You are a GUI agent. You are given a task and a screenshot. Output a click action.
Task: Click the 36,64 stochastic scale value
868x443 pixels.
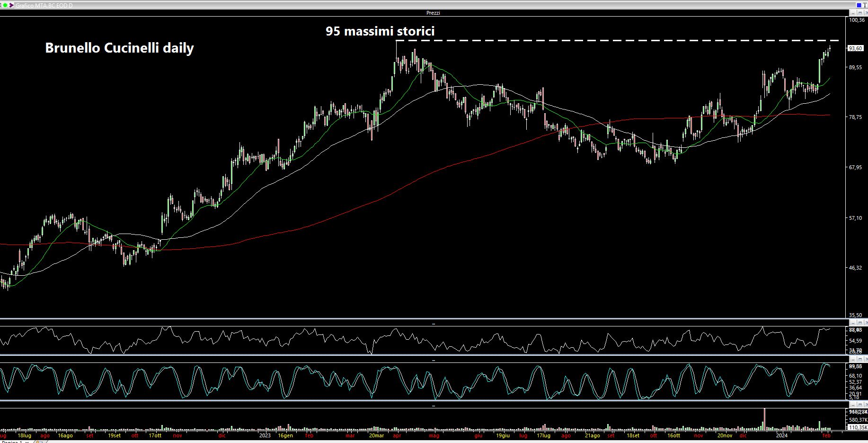[856, 388]
